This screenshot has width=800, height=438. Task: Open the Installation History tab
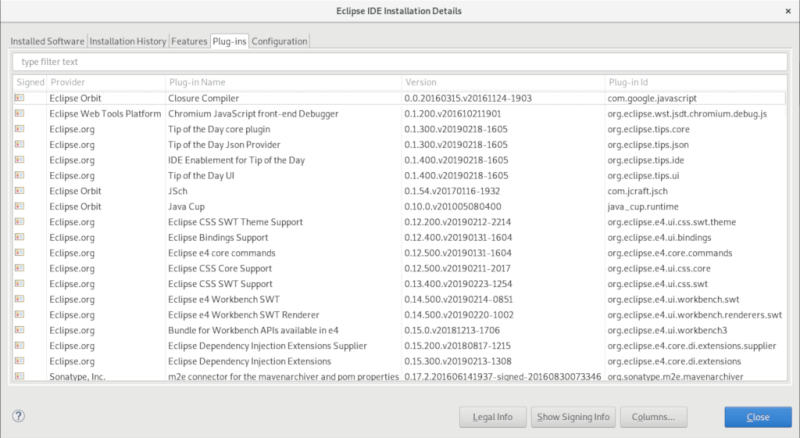pos(128,41)
